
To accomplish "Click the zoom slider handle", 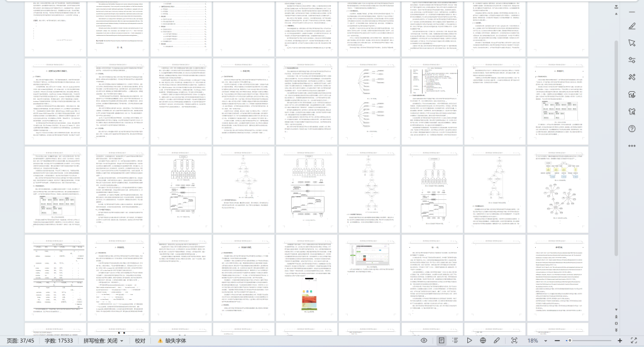I will [x=569, y=341].
